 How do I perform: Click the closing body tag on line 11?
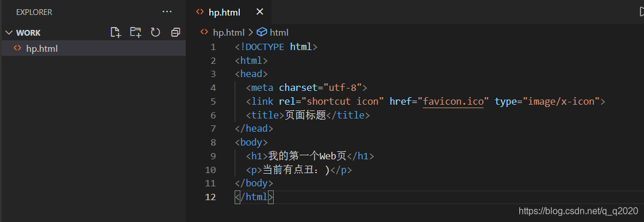pos(254,183)
